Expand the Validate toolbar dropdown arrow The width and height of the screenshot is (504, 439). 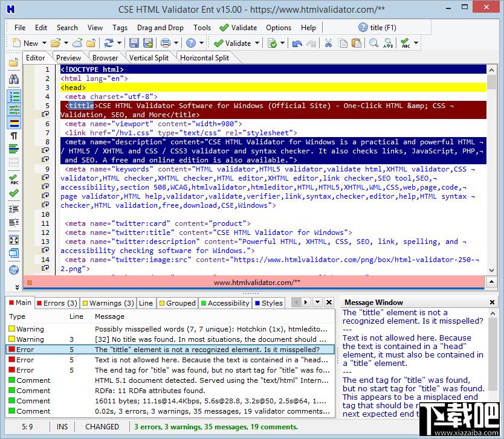pyautogui.click(x=257, y=43)
